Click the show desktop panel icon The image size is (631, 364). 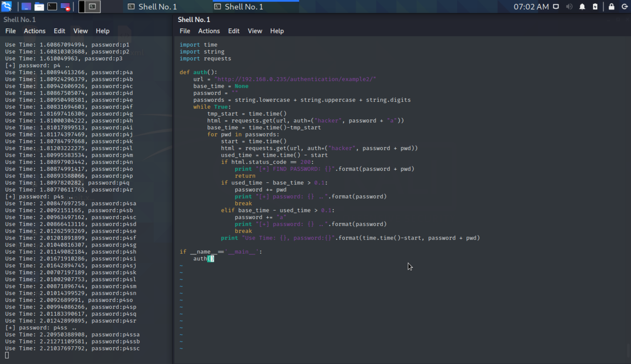point(26,7)
